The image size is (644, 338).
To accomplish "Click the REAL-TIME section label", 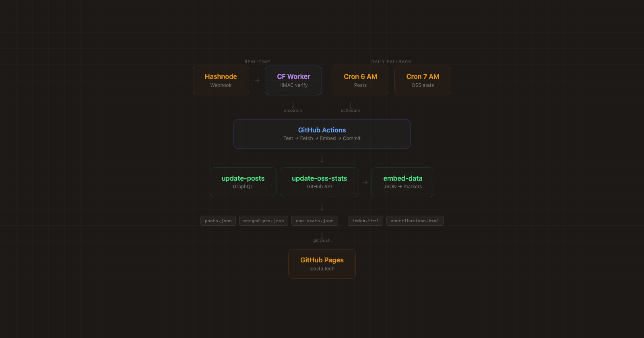I will [257, 62].
